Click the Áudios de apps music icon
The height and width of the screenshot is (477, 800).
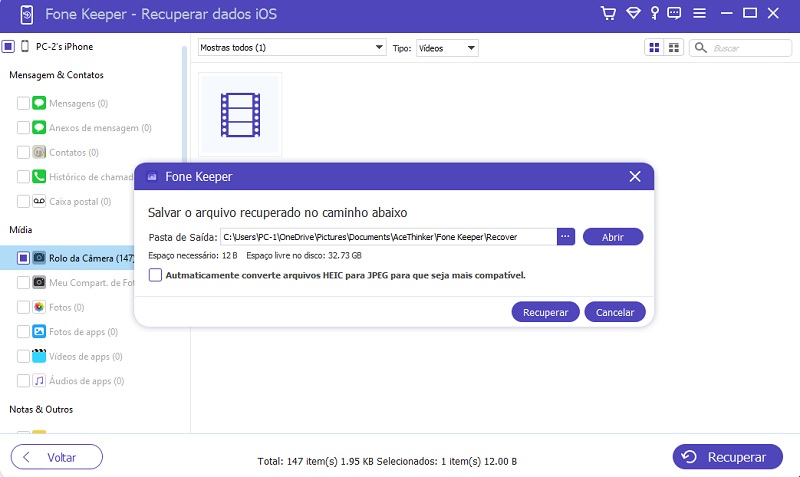click(x=39, y=380)
